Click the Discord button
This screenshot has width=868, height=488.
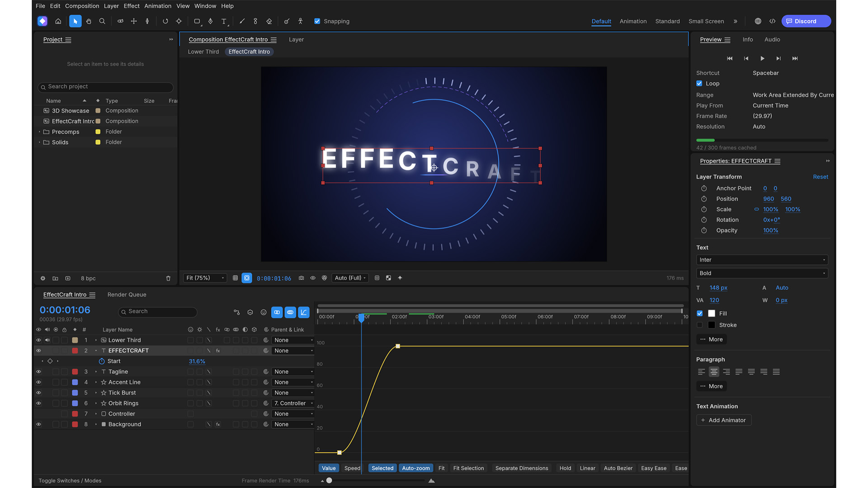click(806, 21)
